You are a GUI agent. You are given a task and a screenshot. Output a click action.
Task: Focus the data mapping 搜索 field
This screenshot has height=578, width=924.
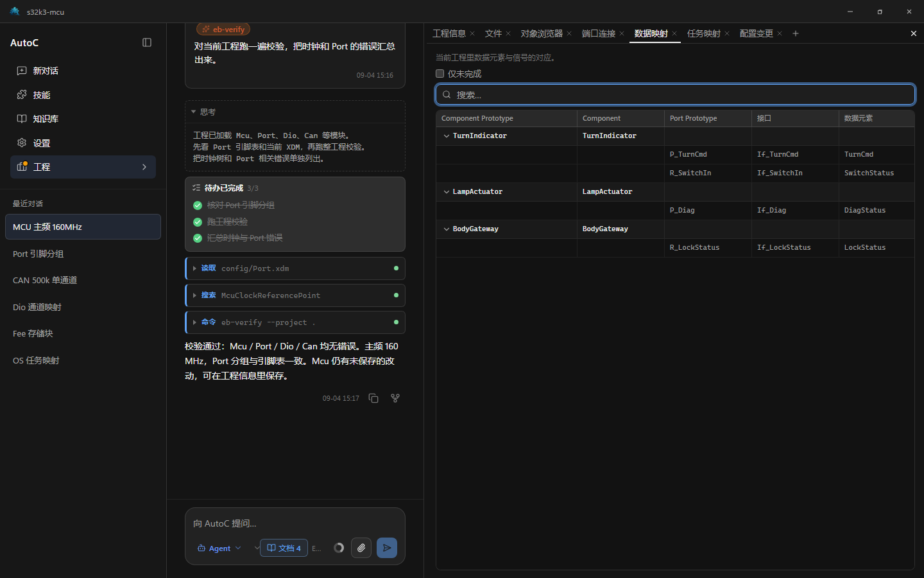(x=675, y=94)
